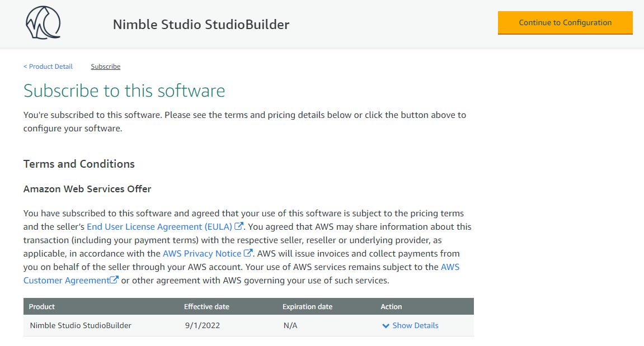Click Continue to Configuration button
Viewport: 644px width, 346px height.
pos(565,22)
